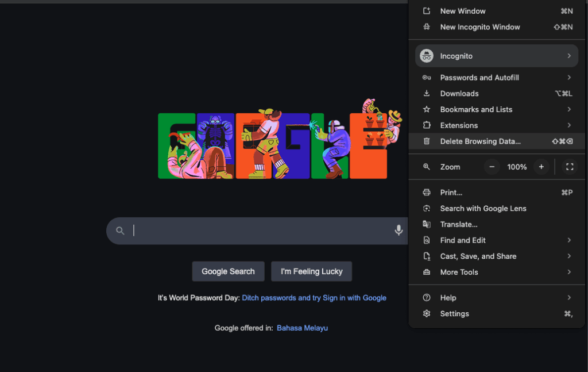
Task: Expand the Extensions submenu arrow
Action: click(x=569, y=125)
